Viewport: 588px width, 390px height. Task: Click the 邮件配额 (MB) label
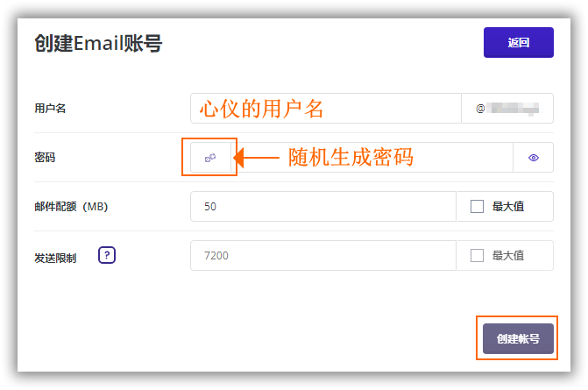70,207
